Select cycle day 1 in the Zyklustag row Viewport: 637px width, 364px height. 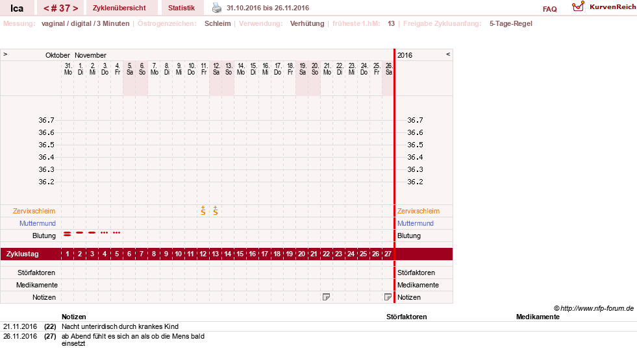[x=68, y=254]
